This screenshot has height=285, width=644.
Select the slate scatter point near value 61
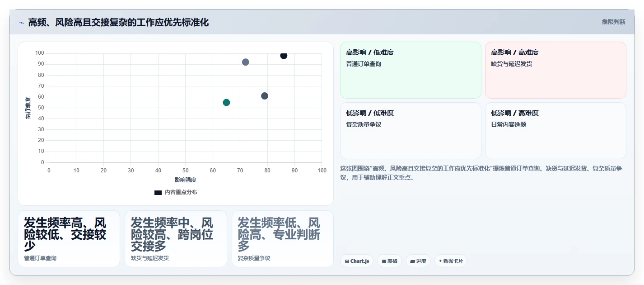265,96
